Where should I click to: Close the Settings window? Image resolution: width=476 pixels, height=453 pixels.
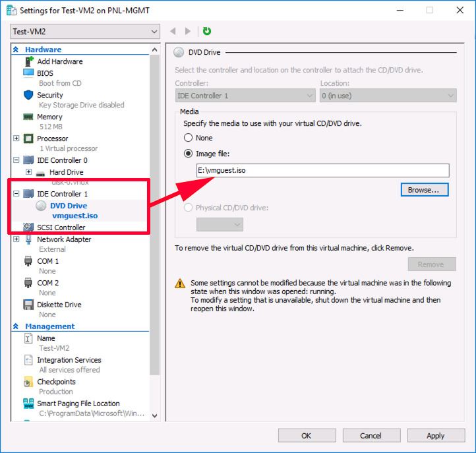[x=460, y=11]
